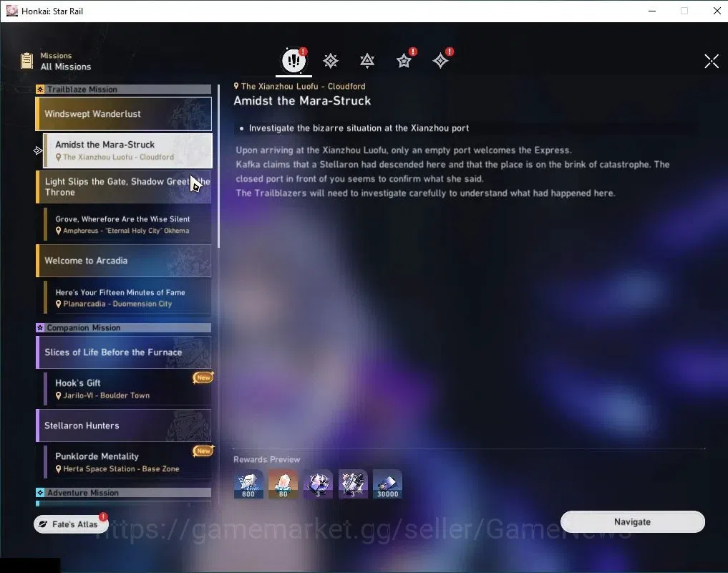Click the 30000 credits reward icon
This screenshot has width=728, height=573.
point(387,484)
